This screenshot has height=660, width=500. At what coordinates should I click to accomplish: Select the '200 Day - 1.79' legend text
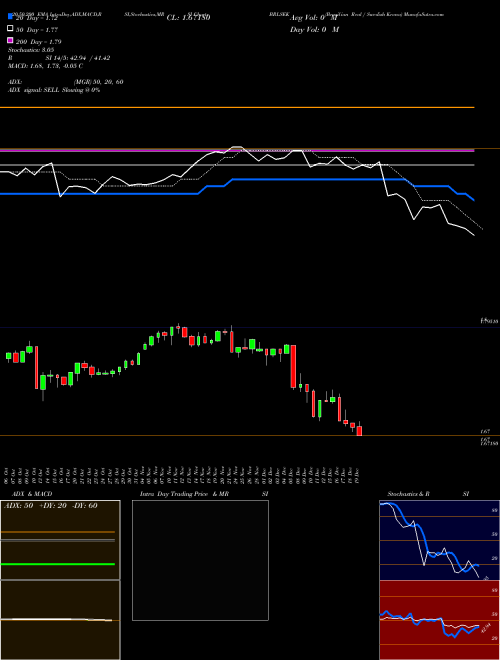tap(39, 42)
